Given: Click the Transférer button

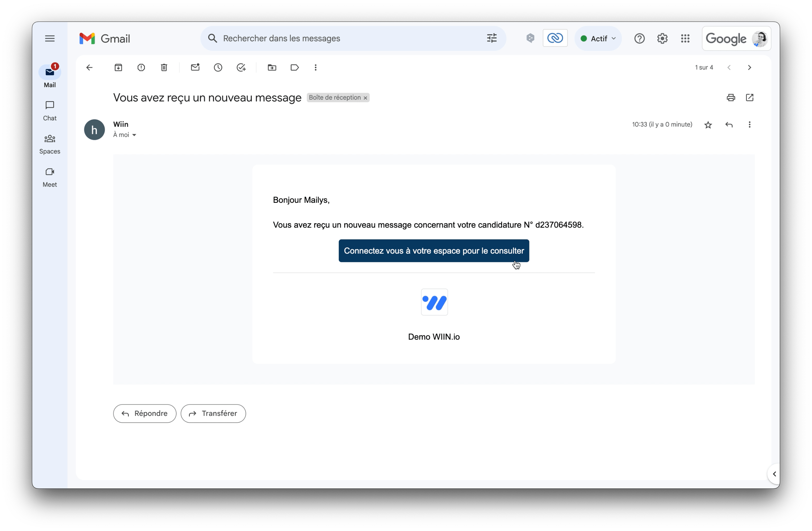Looking at the screenshot, I should coord(213,413).
